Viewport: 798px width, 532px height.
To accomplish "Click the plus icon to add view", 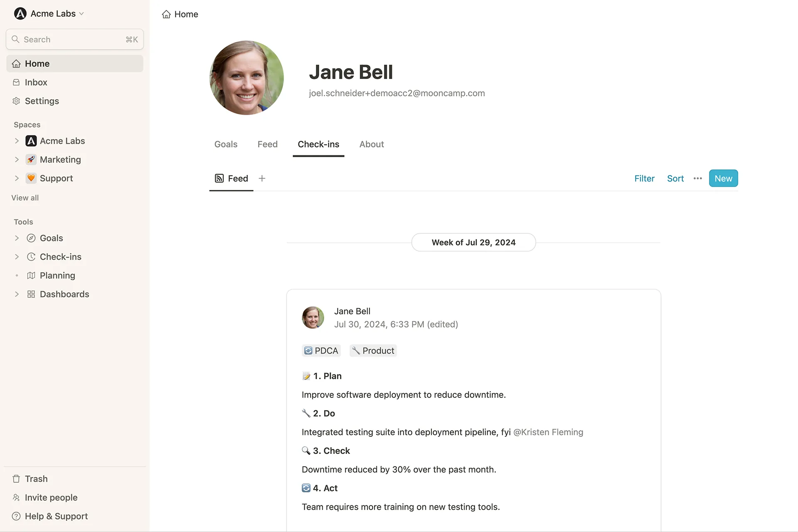I will point(262,178).
